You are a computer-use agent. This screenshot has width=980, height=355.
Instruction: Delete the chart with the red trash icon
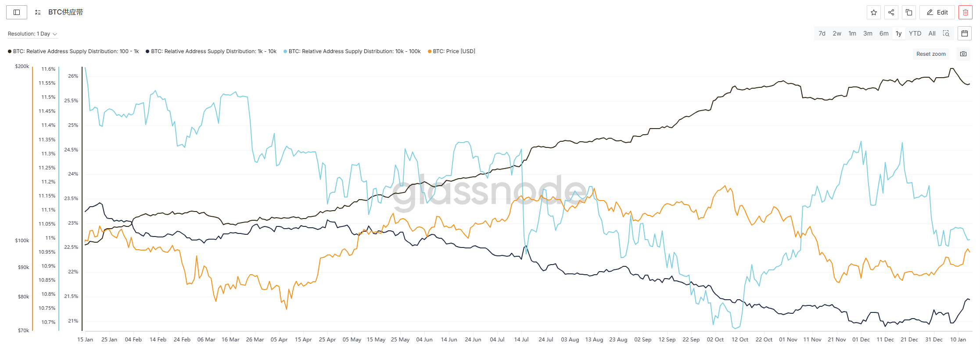[x=965, y=12]
